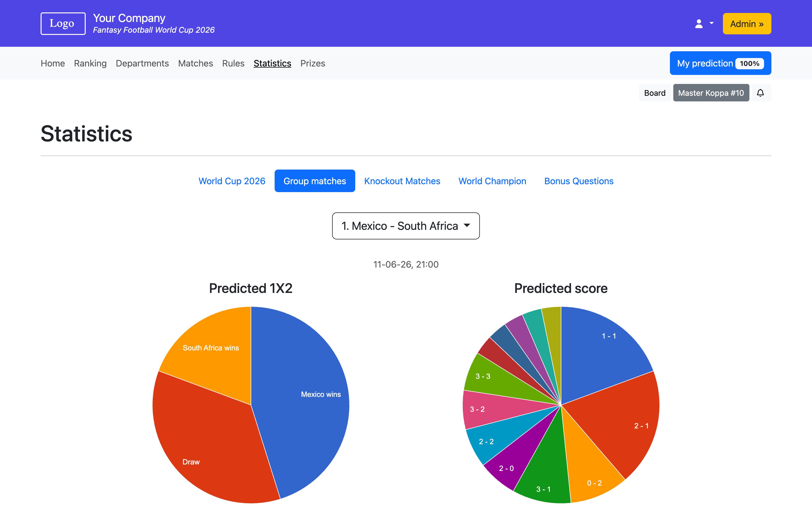Viewport: 812px width, 507px height.
Task: Open the Prizes navigation link
Action: pyautogui.click(x=312, y=63)
